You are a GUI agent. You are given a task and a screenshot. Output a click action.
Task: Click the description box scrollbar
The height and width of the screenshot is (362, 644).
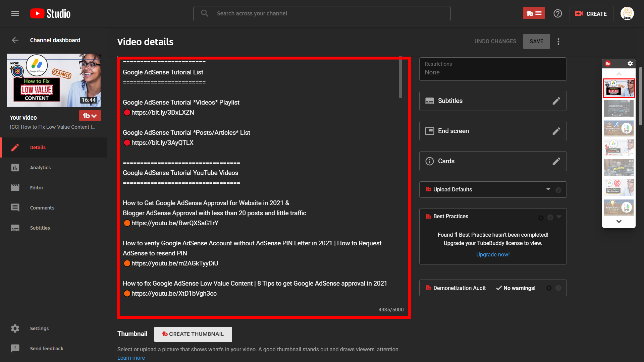tap(400, 79)
